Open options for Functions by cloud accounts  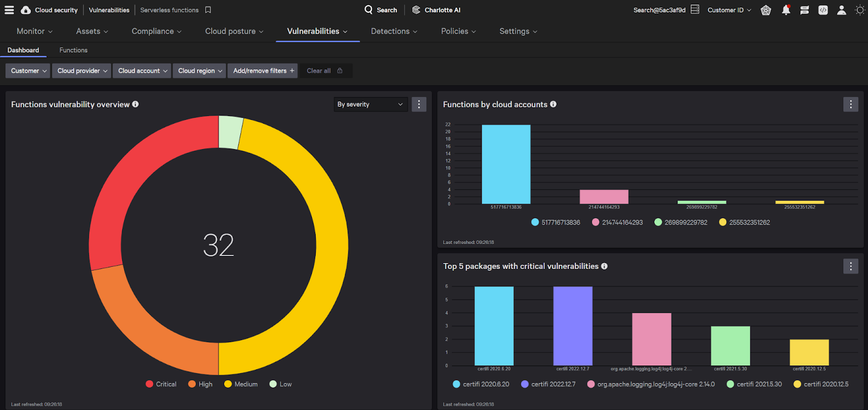point(851,104)
